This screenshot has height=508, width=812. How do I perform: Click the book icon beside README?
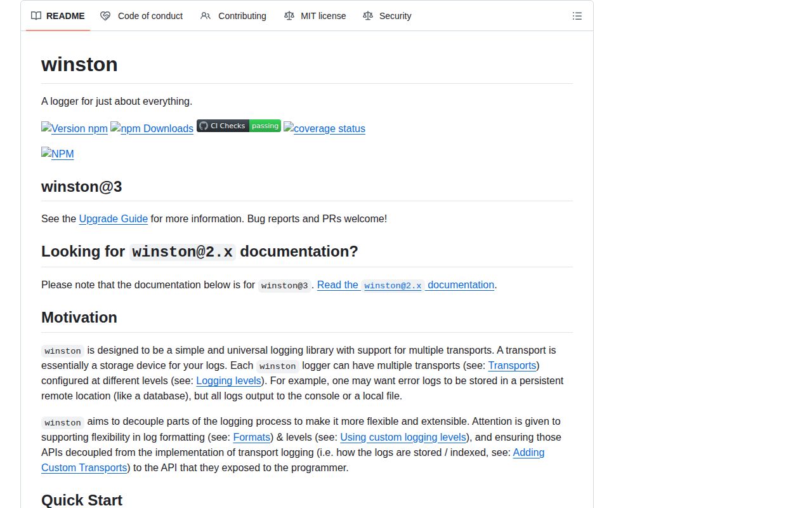click(36, 16)
